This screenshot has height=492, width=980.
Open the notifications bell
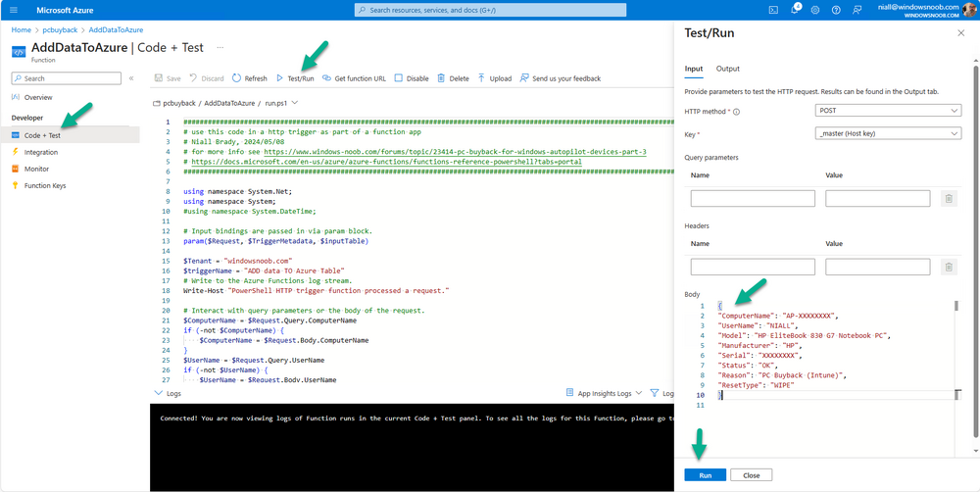(795, 10)
